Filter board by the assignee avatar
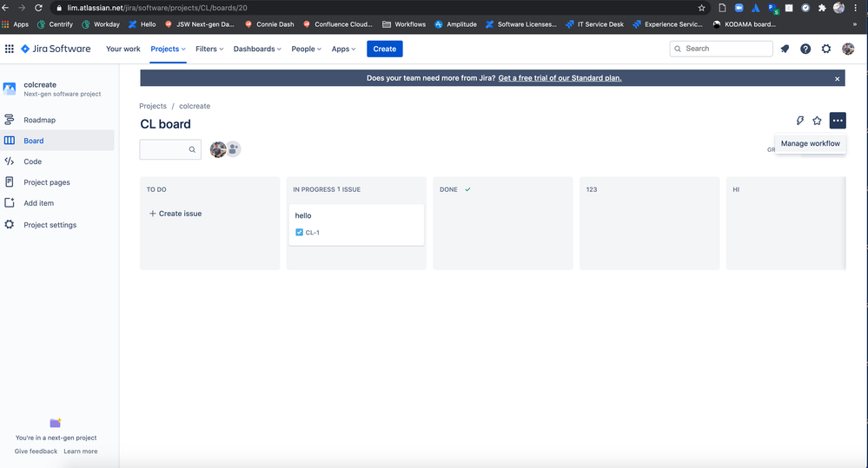This screenshot has width=868, height=468. [217, 149]
